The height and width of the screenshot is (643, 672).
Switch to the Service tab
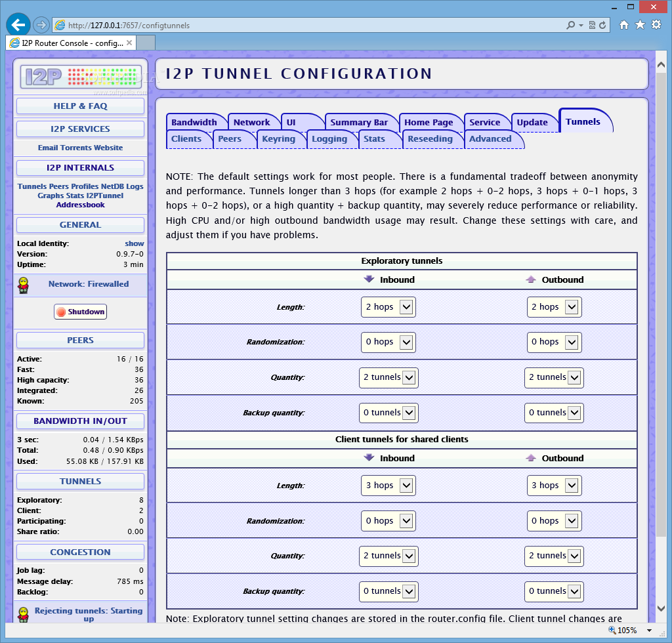[485, 123]
